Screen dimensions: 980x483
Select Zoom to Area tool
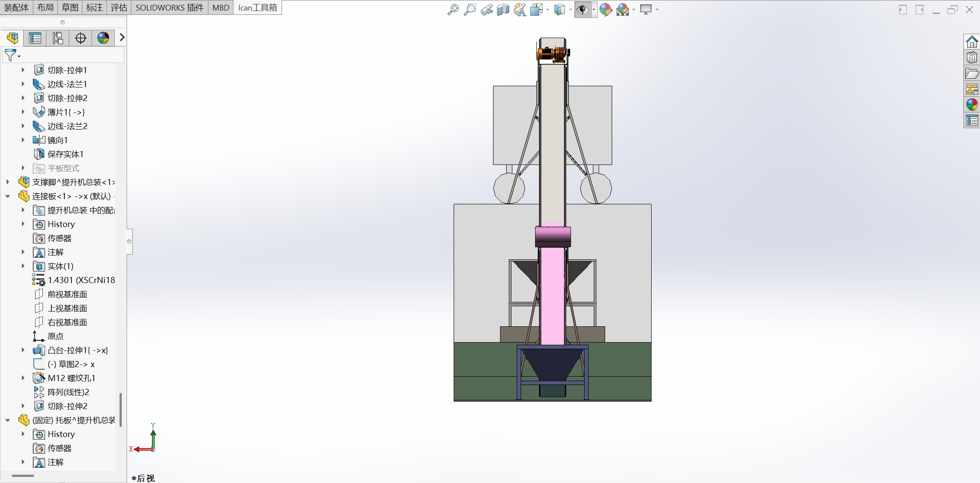[x=469, y=9]
